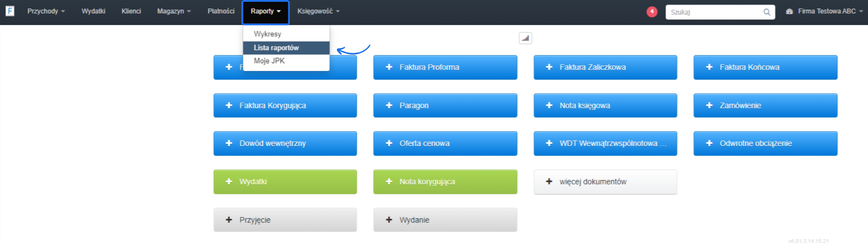Create a new Faktura Zaliczkowa
Viewport: 868px width, 245px height.
click(x=605, y=67)
